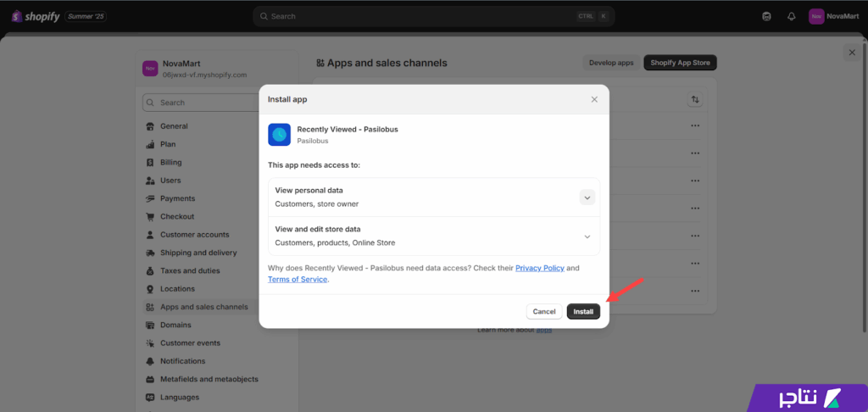The width and height of the screenshot is (868, 412).
Task: Click the Pasilobus developer name
Action: (313, 141)
